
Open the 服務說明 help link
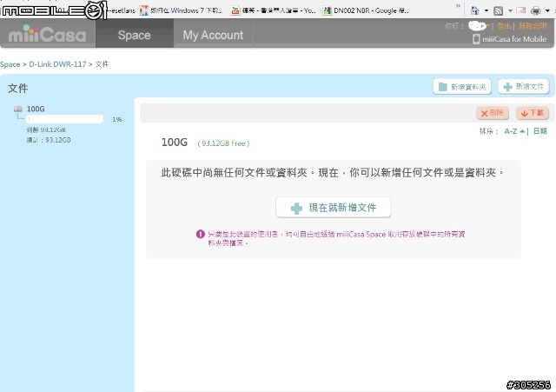[532, 26]
